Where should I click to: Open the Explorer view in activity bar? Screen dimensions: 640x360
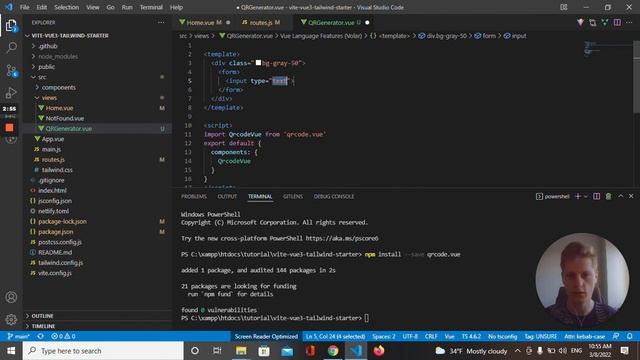pyautogui.click(x=11, y=25)
